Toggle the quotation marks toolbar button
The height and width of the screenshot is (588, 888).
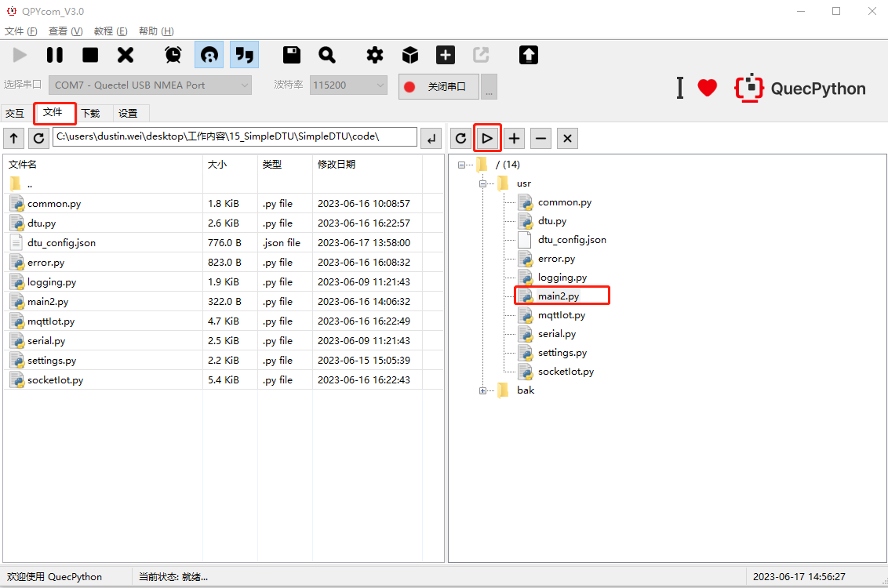[x=245, y=55]
